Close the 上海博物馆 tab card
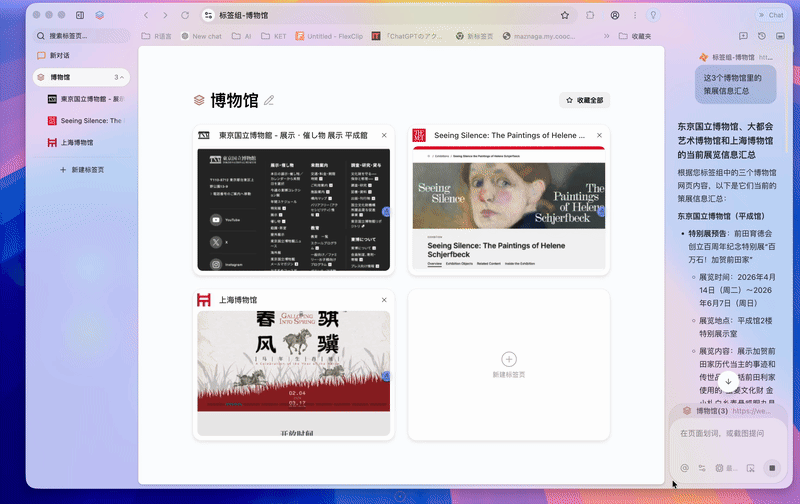This screenshot has height=504, width=800. [384, 300]
